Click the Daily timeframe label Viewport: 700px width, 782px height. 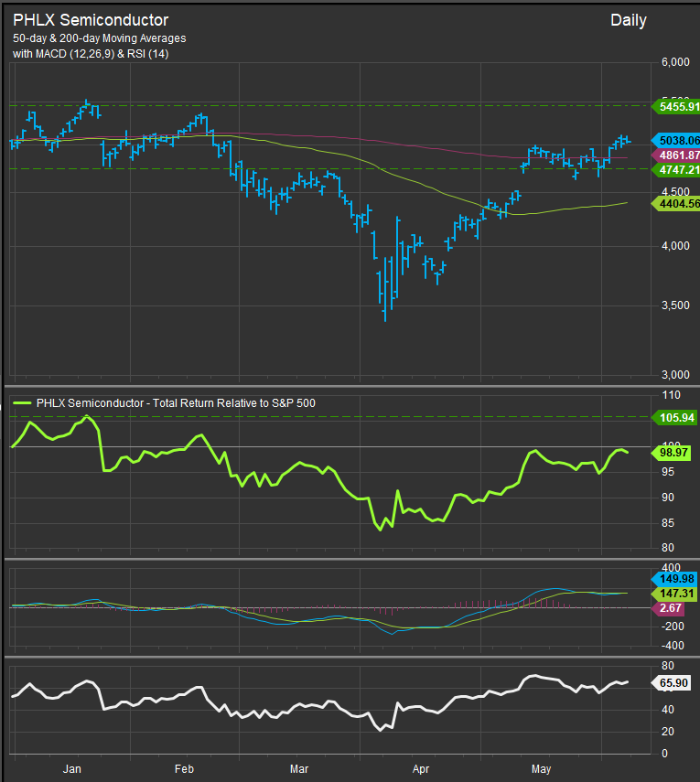click(x=628, y=20)
